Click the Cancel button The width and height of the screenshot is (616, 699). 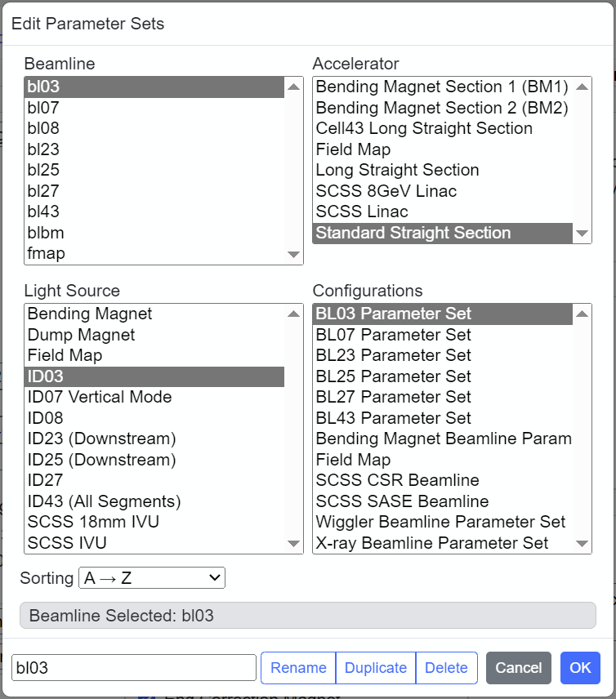[518, 668]
